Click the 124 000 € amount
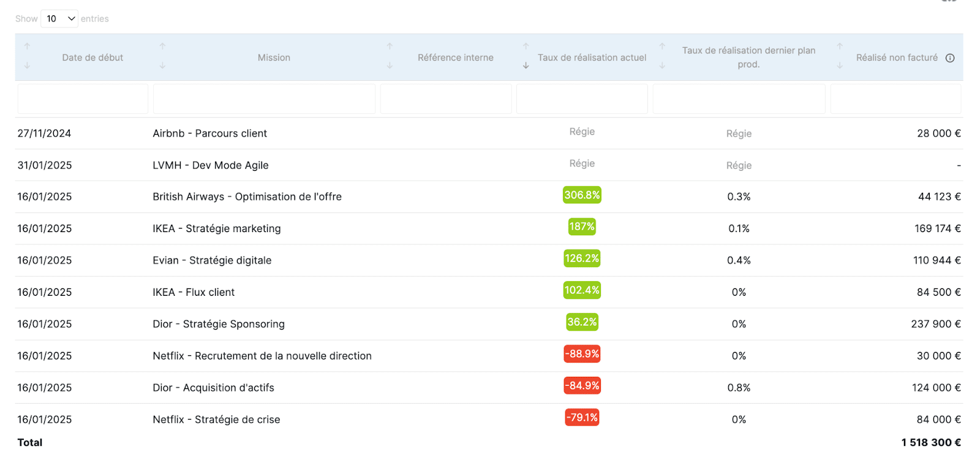Viewport: 980px width, 460px height. tap(937, 388)
